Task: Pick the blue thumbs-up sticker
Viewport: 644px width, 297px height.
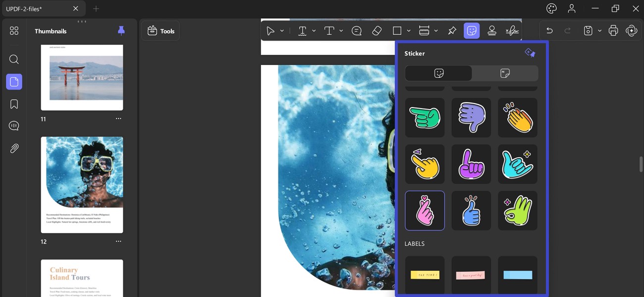Action: point(471,211)
